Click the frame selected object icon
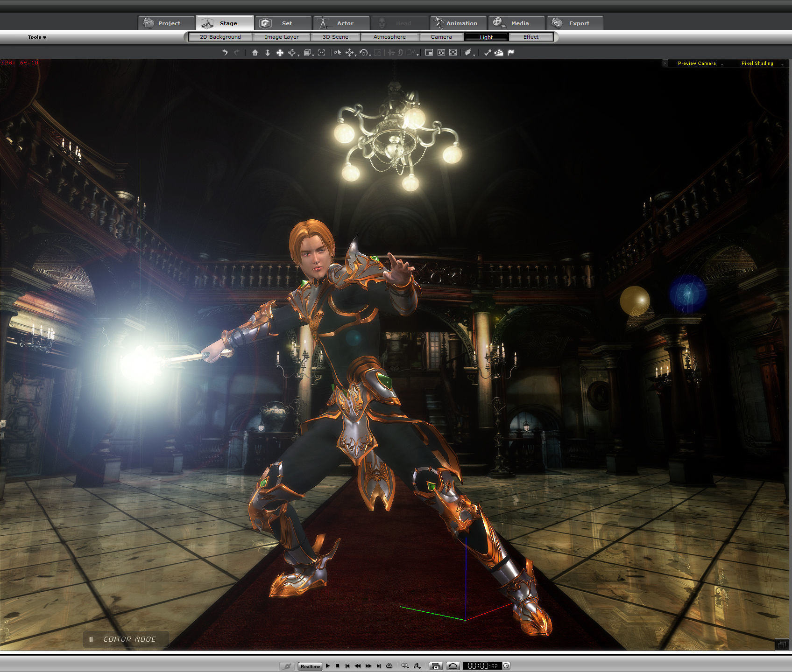This screenshot has width=792, height=672. point(321,53)
